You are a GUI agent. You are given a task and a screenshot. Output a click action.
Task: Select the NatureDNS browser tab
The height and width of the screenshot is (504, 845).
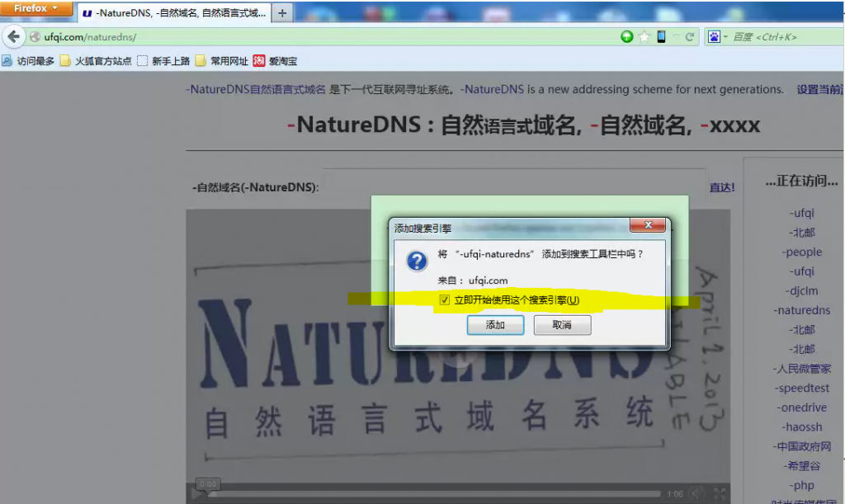tap(175, 12)
